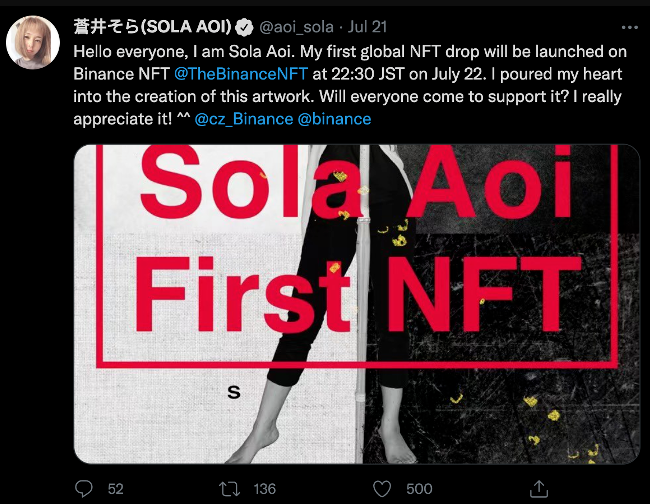Viewport: 650px width, 504px height.
Task: Open the @cz_Binance mention link
Action: 244,119
